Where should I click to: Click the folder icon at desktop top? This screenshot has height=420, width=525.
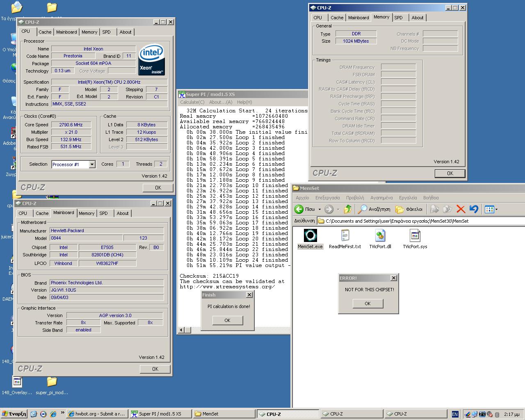coord(52,7)
